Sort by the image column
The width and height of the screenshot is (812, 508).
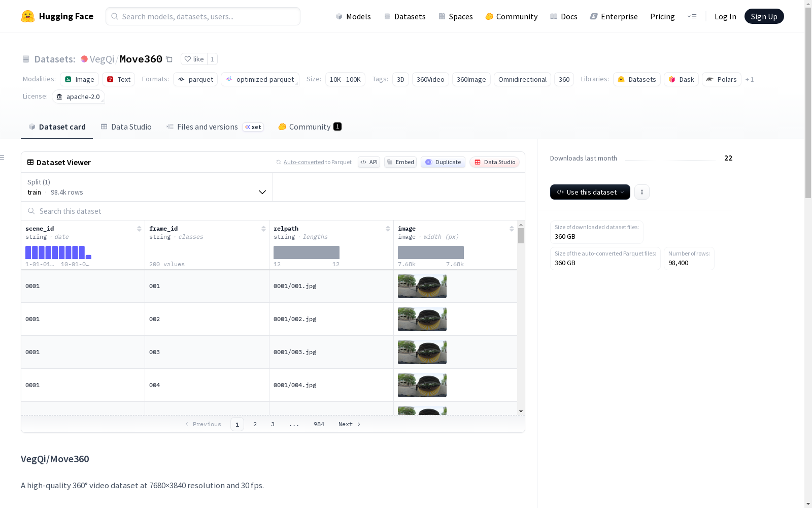(x=512, y=229)
